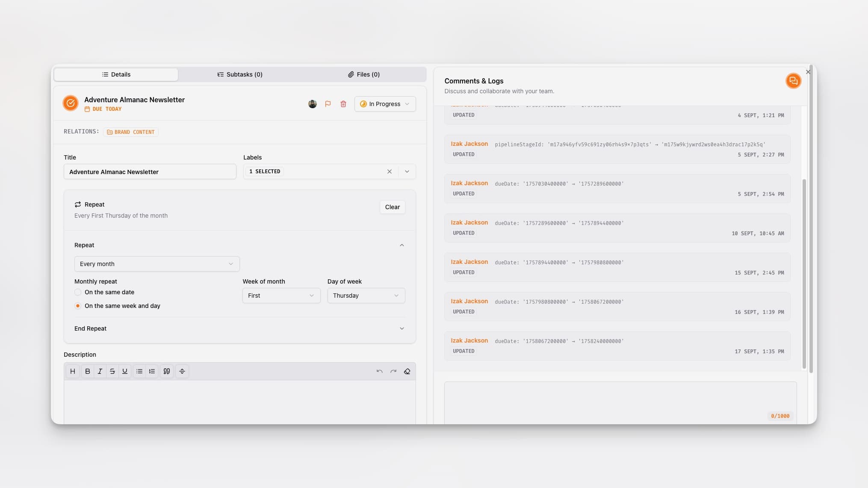Click the Clear repeat button
The width and height of the screenshot is (868, 488).
(392, 207)
